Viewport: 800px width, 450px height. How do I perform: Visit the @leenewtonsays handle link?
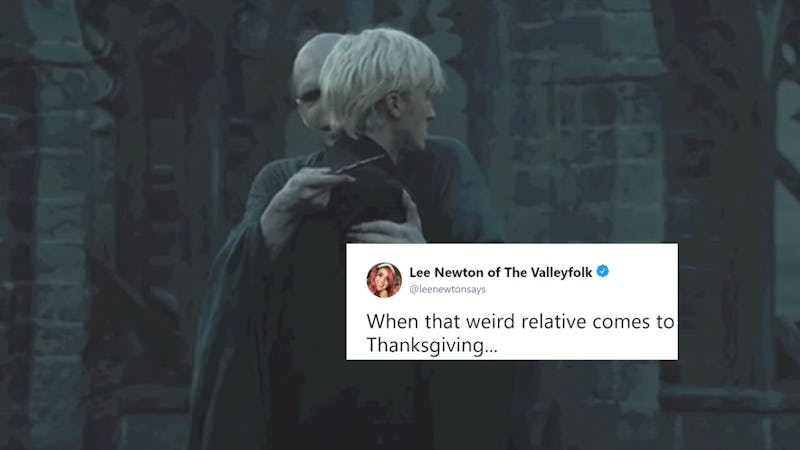pos(447,289)
